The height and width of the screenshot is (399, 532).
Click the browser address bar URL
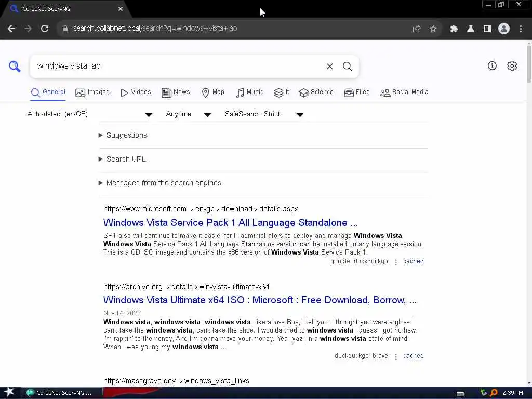click(155, 29)
